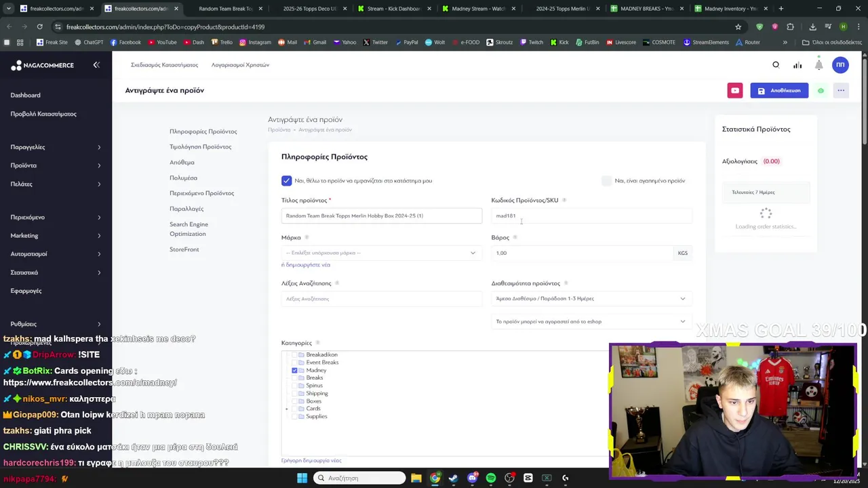Jump to Τιμολόγηση Προϊόντος section
The image size is (868, 488).
tap(200, 147)
